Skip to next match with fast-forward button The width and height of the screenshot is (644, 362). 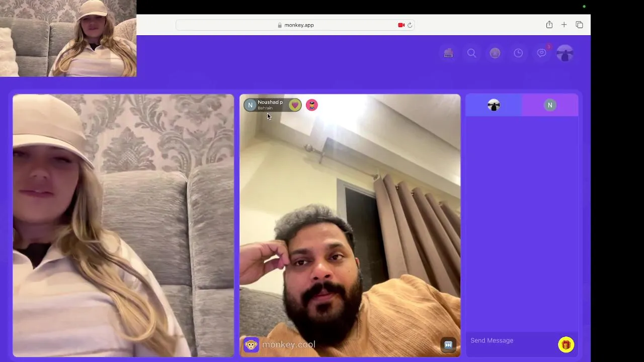[448, 344]
